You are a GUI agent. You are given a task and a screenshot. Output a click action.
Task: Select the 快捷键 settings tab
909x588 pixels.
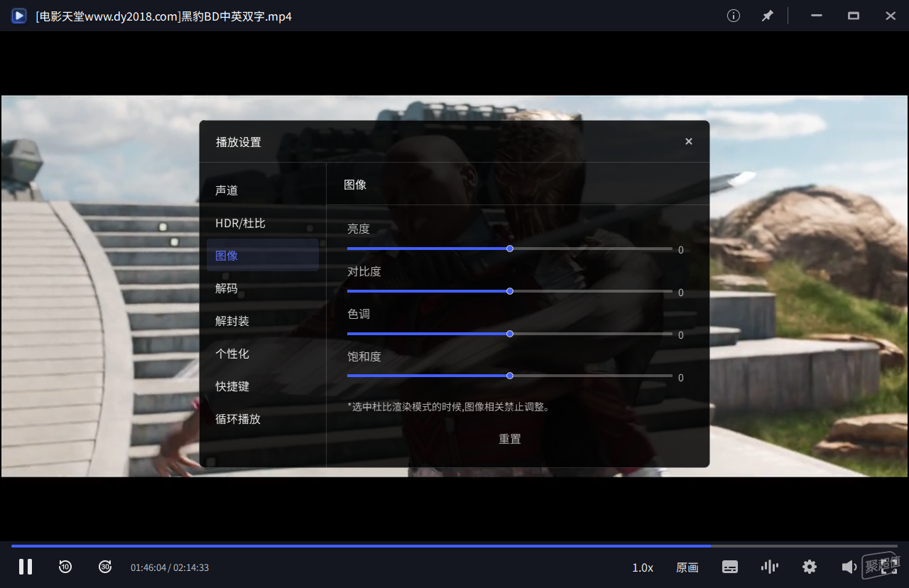click(263, 386)
